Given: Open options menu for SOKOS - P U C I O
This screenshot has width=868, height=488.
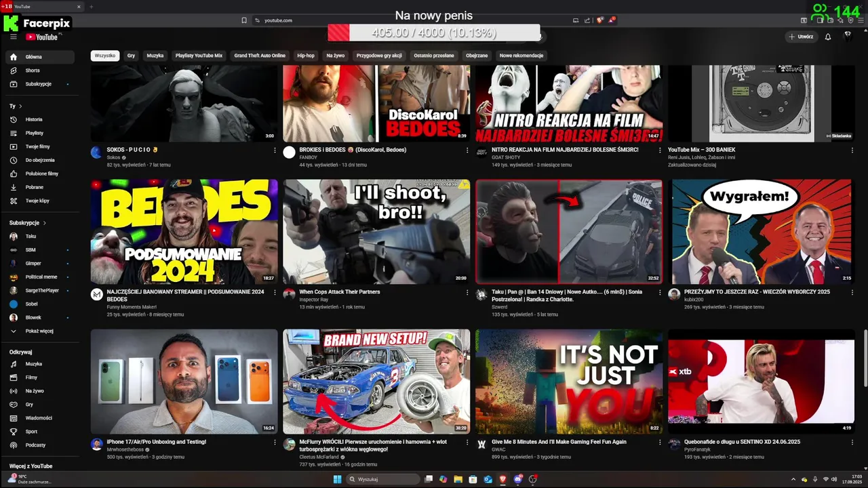Looking at the screenshot, I should pos(275,150).
